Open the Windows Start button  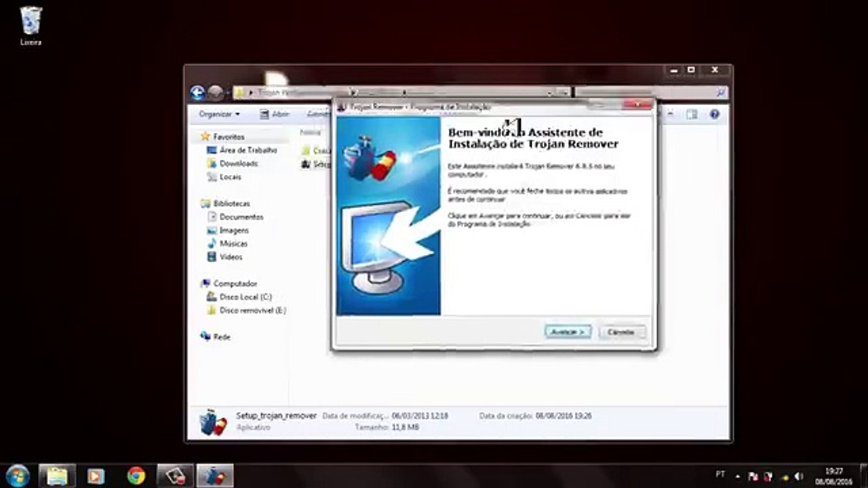tap(17, 475)
